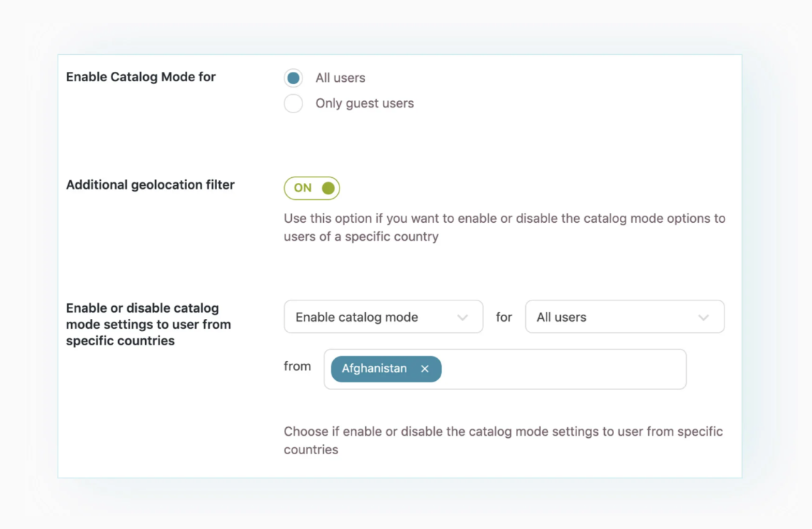
Task: Click the chevron arrow in the users dropdown
Action: click(703, 318)
